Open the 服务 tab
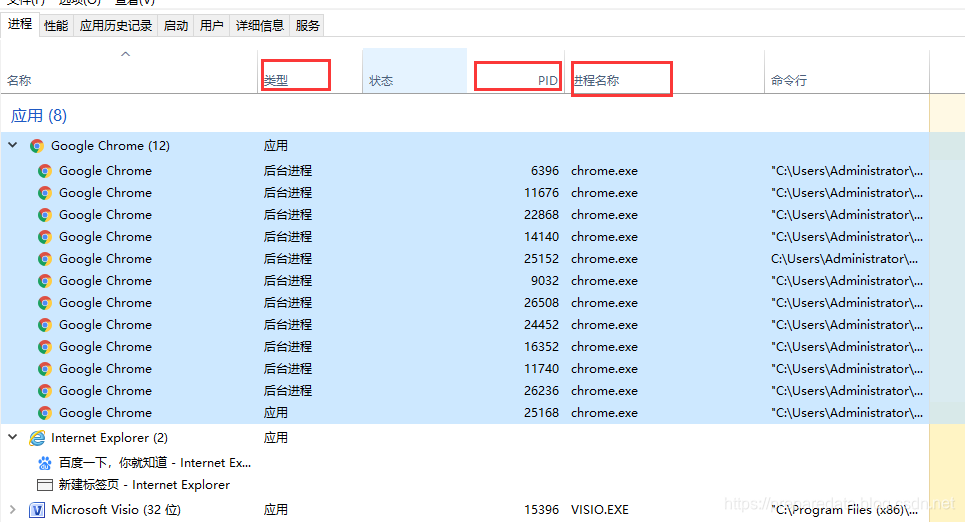 tap(307, 25)
